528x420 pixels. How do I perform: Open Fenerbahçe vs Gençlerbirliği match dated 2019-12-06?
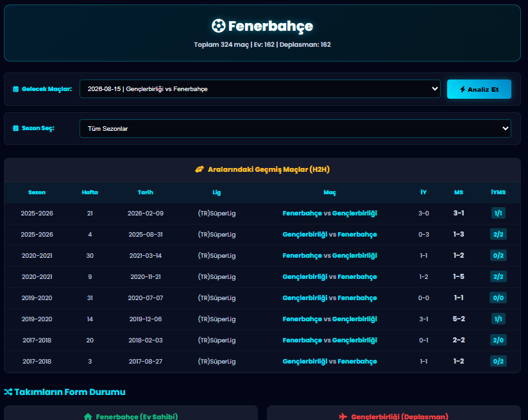[330, 319]
